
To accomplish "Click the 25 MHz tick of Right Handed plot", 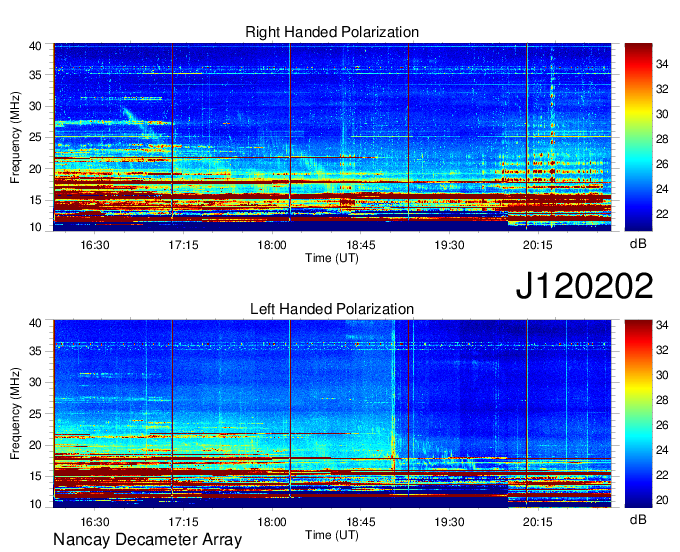I will [35, 137].
